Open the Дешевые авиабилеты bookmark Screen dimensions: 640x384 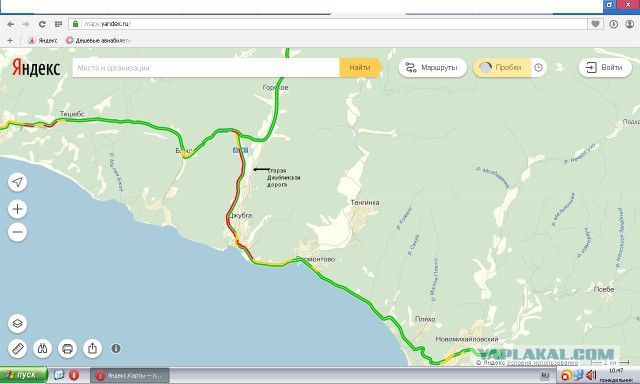point(98,40)
